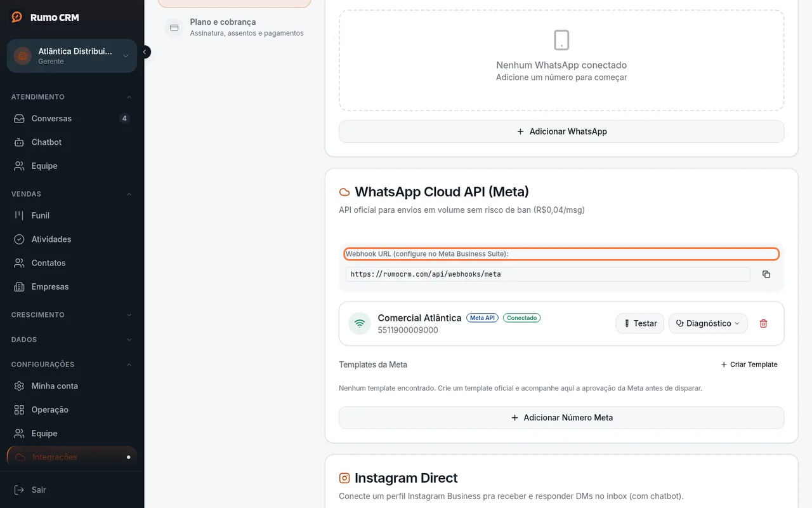Click the Instagram Direct logo icon

(344, 478)
